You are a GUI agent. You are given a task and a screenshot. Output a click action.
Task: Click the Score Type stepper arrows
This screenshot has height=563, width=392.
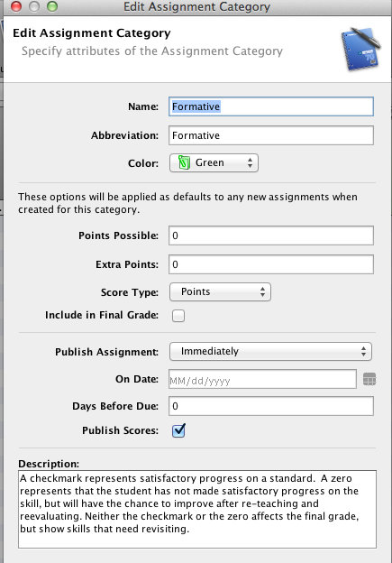pos(262,291)
